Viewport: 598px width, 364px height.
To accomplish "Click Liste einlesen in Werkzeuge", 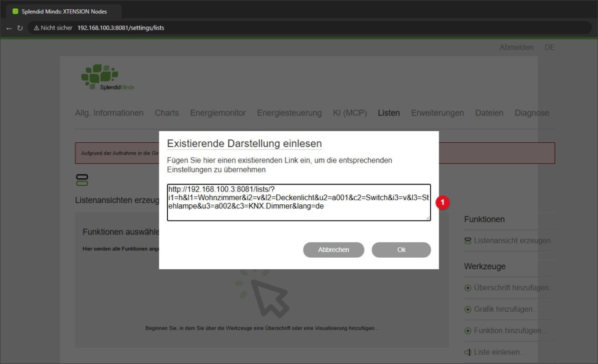I will click(499, 352).
